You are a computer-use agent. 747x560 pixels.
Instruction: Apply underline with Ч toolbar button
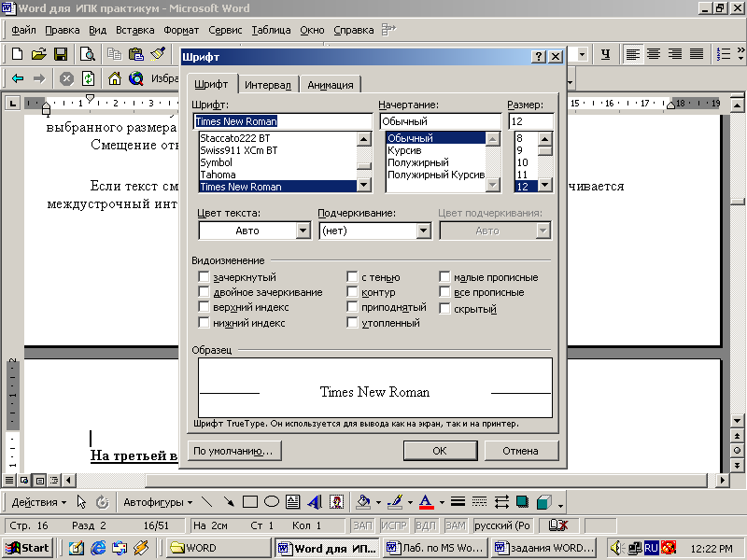605,54
